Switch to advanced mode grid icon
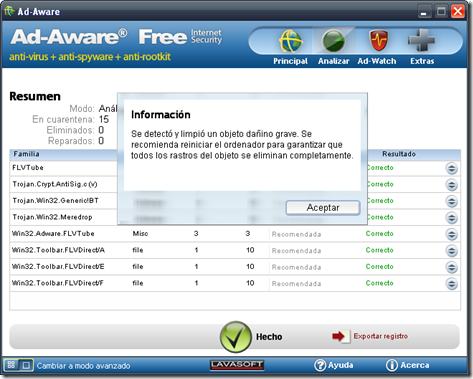473x379 pixels. coord(11,365)
